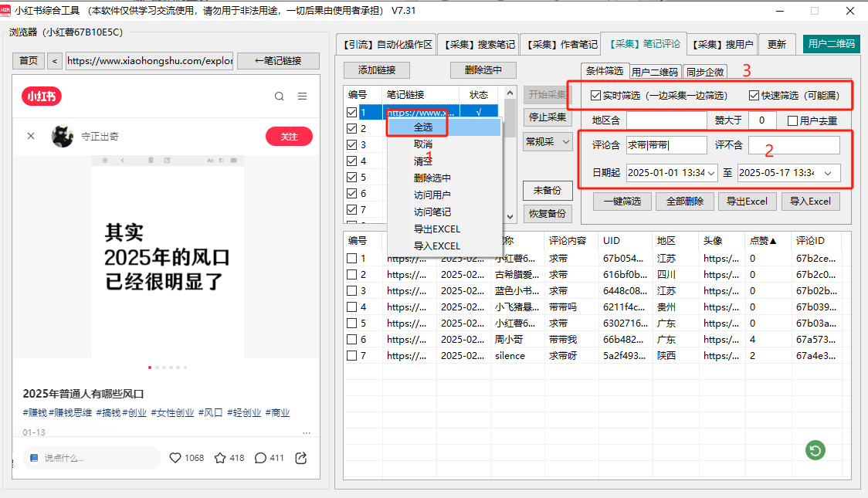
Task: Toggle the 快速筛选 checkbox
Action: point(754,96)
